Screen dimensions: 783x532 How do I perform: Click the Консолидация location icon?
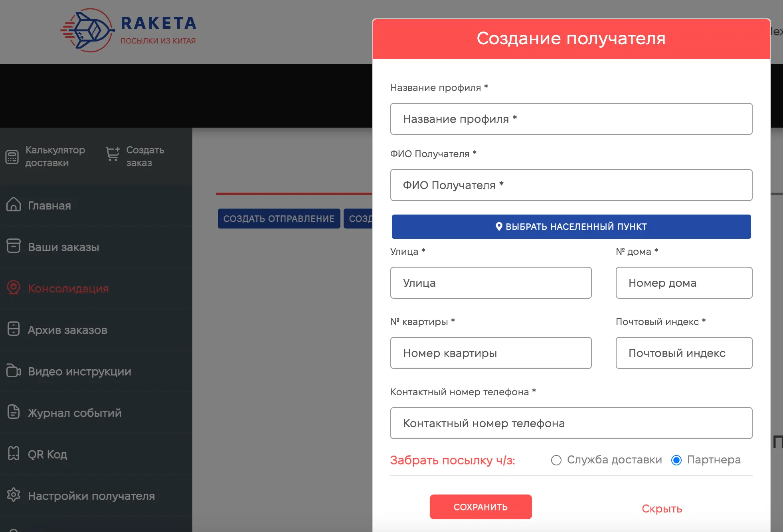coord(14,288)
